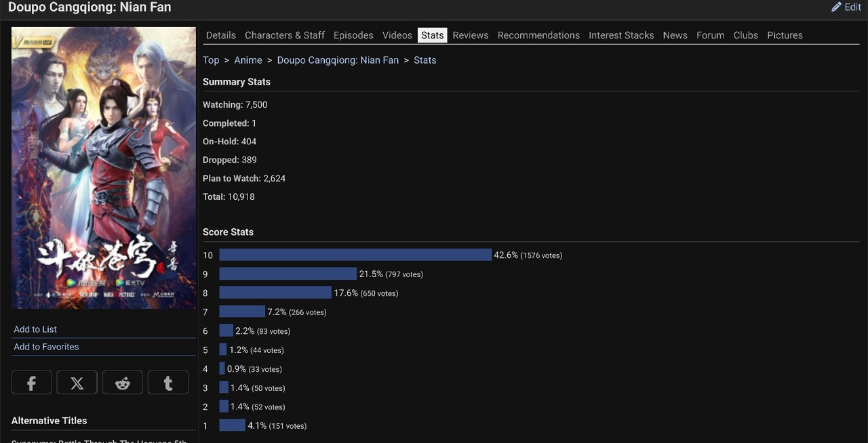
Task: Open the Videos tab
Action: click(397, 35)
